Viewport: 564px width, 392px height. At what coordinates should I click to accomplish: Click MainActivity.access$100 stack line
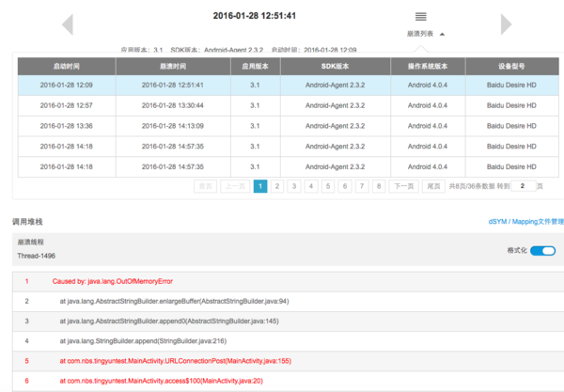(161, 380)
